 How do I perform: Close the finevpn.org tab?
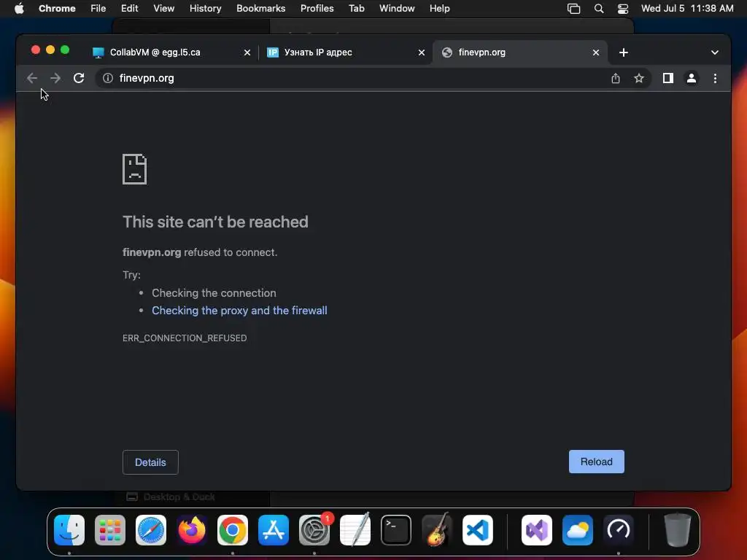pyautogui.click(x=596, y=52)
